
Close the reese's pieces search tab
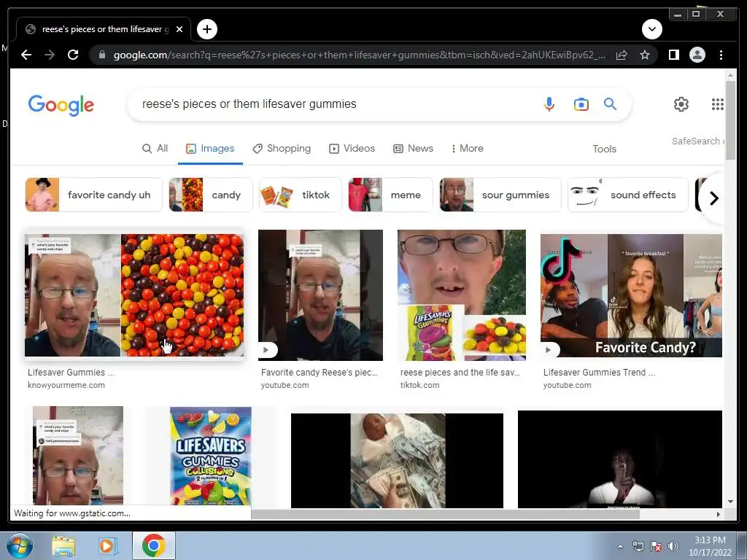179,29
